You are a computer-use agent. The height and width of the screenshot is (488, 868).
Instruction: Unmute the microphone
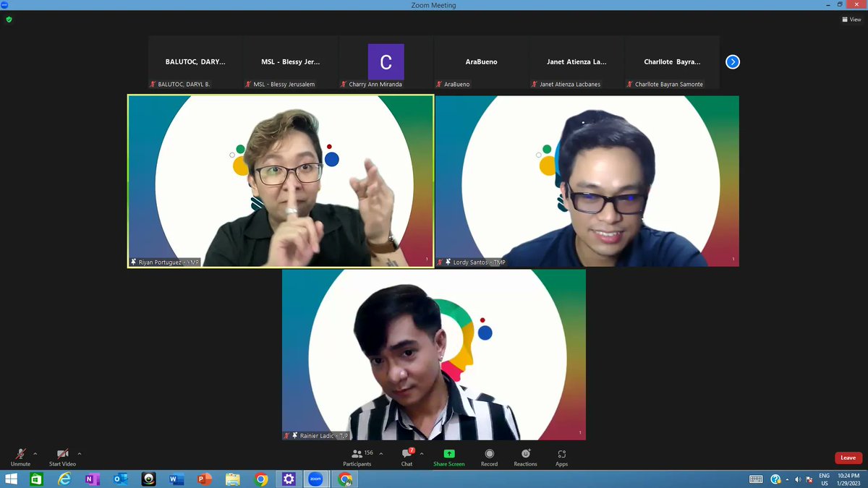(x=20, y=457)
